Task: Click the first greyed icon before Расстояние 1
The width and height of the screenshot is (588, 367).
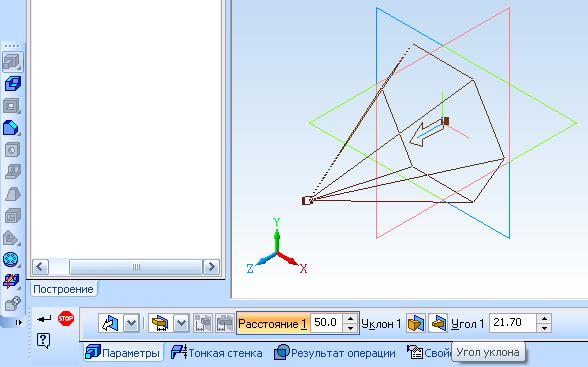Action: click(203, 323)
